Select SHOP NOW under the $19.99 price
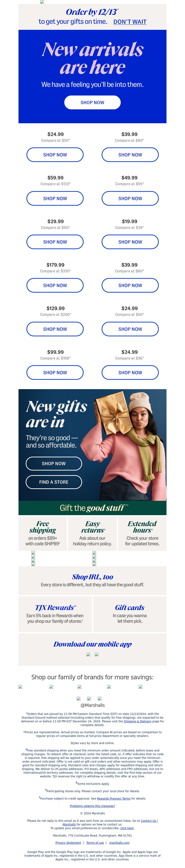The height and width of the screenshot is (868, 185). click(130, 242)
